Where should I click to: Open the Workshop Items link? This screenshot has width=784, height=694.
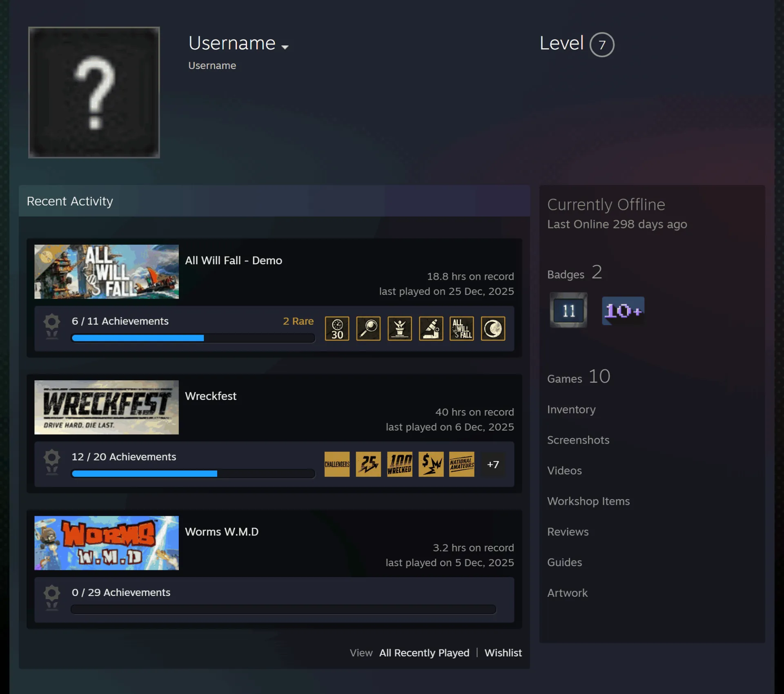pos(588,501)
